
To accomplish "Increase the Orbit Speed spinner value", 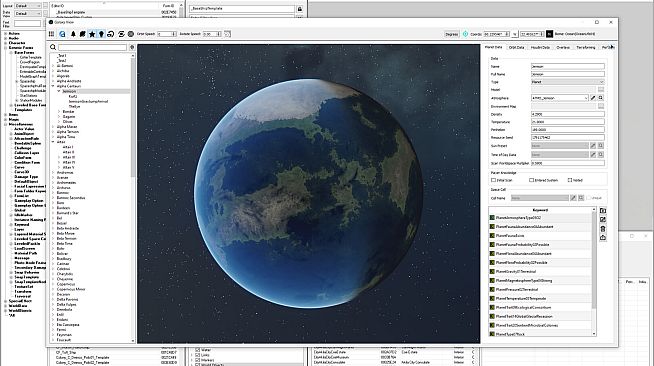I will coord(174,33).
